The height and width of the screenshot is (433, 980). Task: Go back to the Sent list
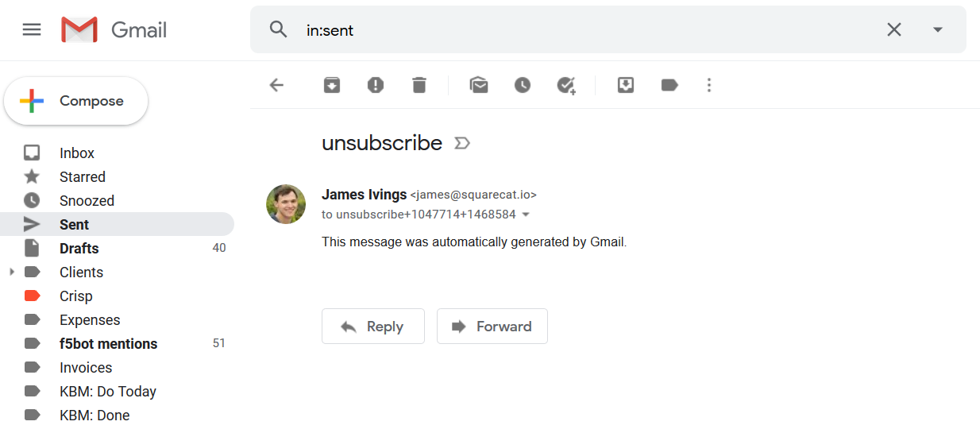[276, 85]
